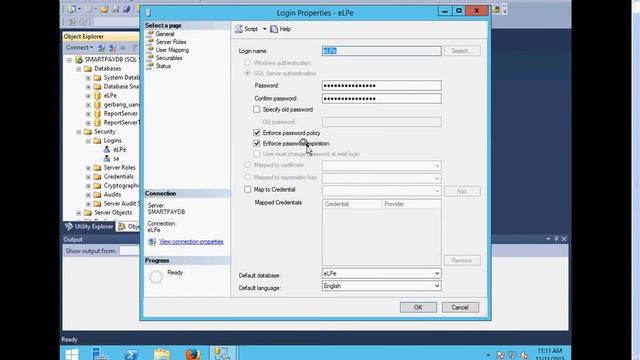
Task: Open Firefox from the taskbar
Action: [x=193, y=353]
